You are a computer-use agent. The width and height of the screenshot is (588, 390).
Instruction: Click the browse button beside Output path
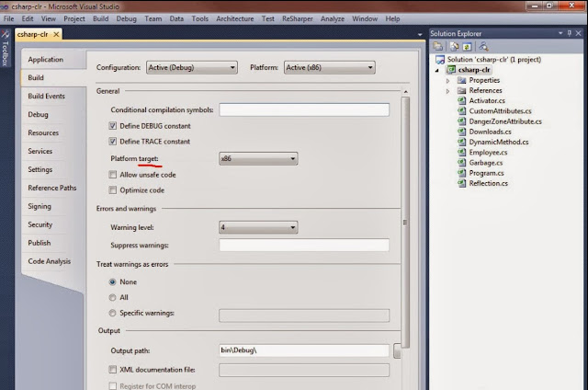(x=397, y=351)
